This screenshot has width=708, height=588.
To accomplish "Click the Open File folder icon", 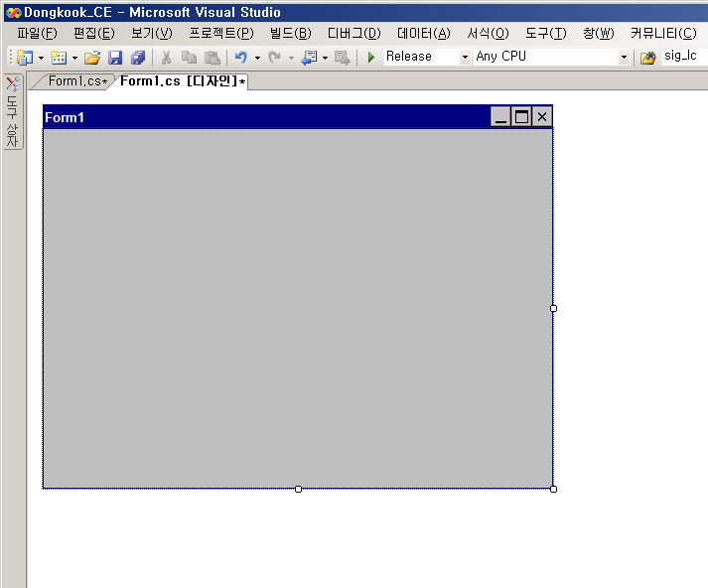I will pos(92,58).
